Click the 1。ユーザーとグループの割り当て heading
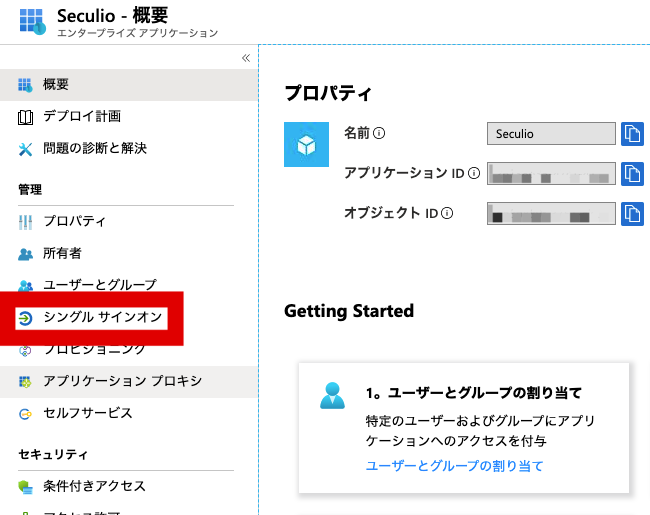The height and width of the screenshot is (515, 650). pyautogui.click(x=474, y=393)
